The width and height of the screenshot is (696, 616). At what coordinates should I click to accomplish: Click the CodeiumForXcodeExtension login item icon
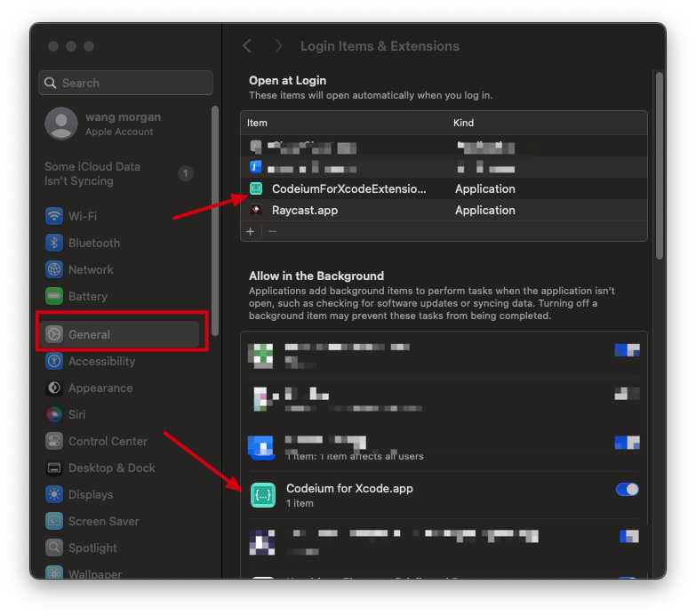(x=256, y=188)
